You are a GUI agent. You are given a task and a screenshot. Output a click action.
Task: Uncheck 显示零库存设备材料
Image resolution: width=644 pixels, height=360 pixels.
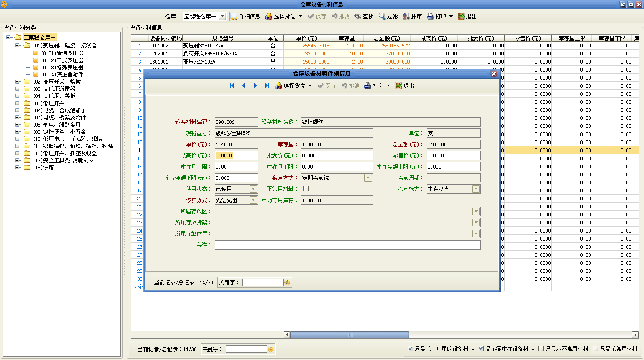point(480,348)
